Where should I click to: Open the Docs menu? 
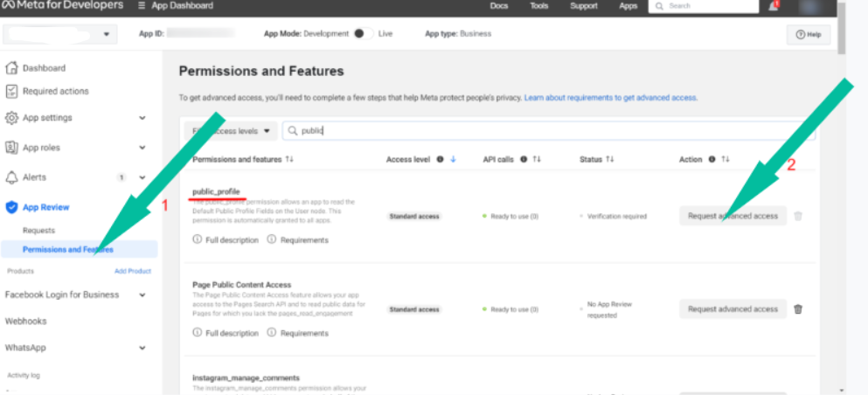tap(499, 6)
